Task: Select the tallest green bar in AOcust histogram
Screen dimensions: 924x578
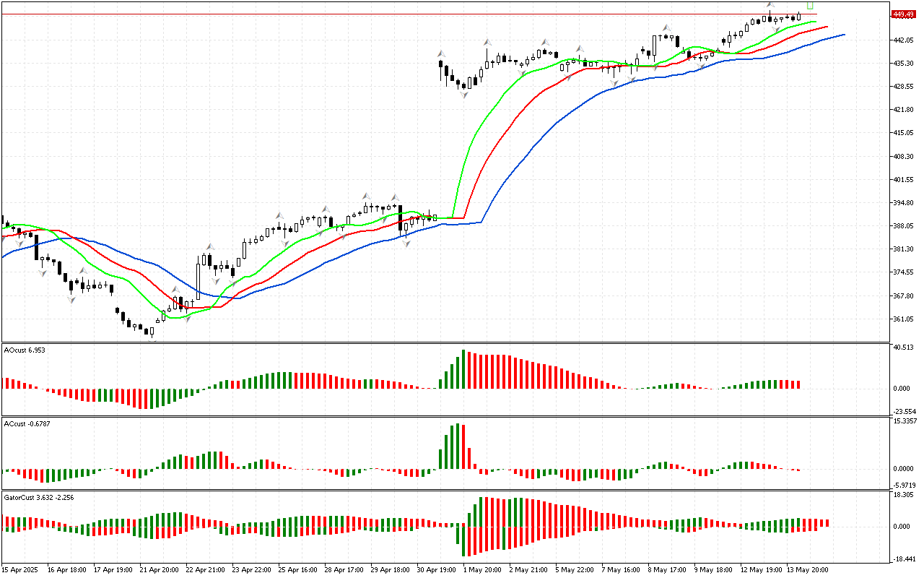Action: click(x=462, y=369)
